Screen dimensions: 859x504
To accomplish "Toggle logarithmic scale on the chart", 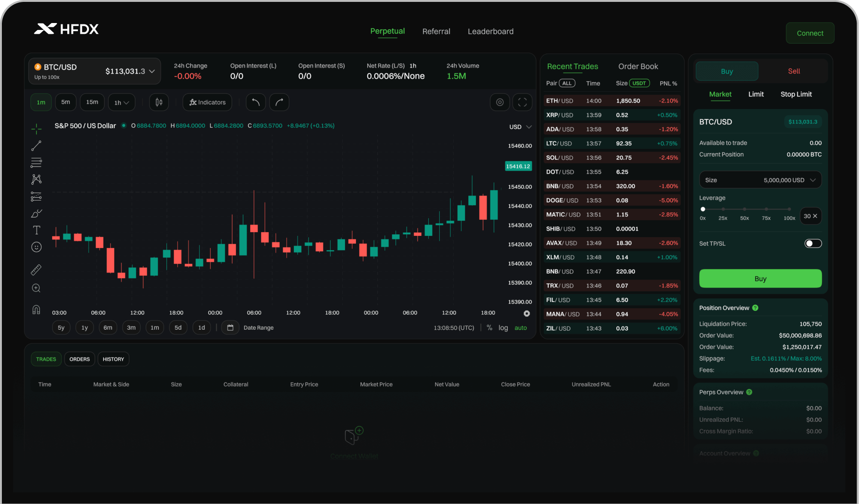I will click(x=503, y=327).
